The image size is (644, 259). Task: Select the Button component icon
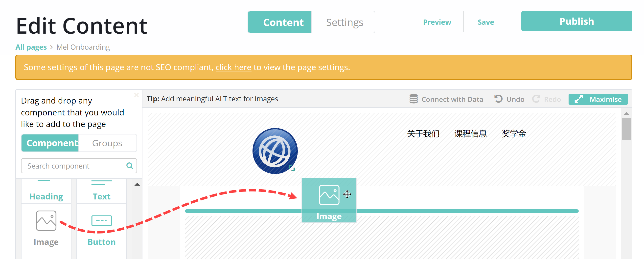point(101,220)
